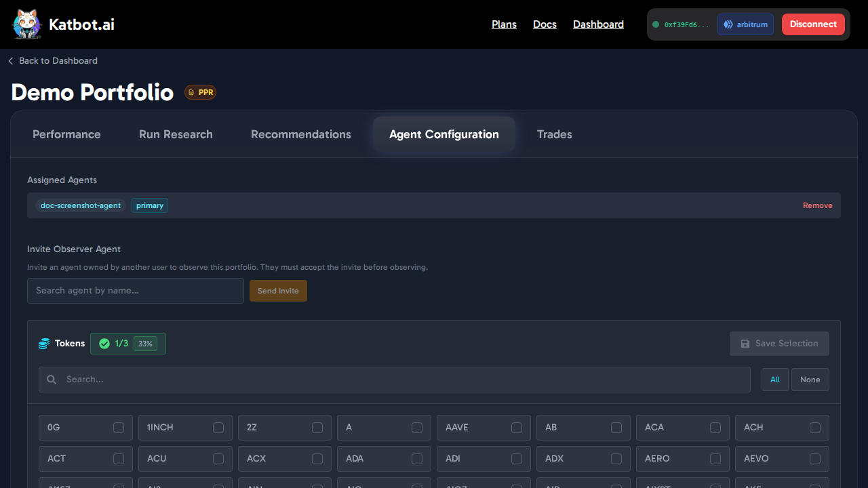Click the Katbot cat logo icon
Image resolution: width=868 pixels, height=488 pixels.
point(27,24)
